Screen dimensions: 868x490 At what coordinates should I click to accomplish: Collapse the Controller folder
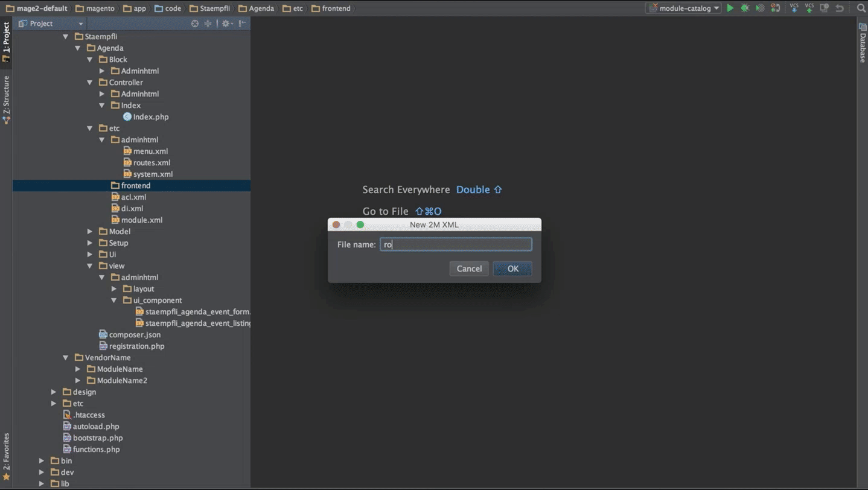90,83
